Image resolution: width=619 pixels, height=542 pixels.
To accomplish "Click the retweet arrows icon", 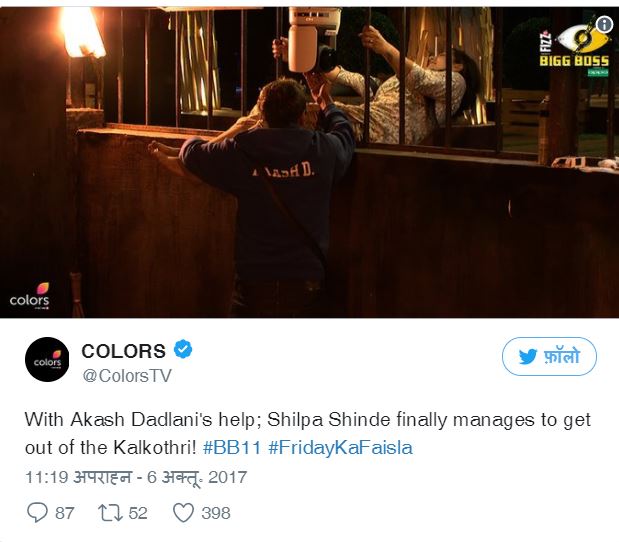I will click(110, 513).
